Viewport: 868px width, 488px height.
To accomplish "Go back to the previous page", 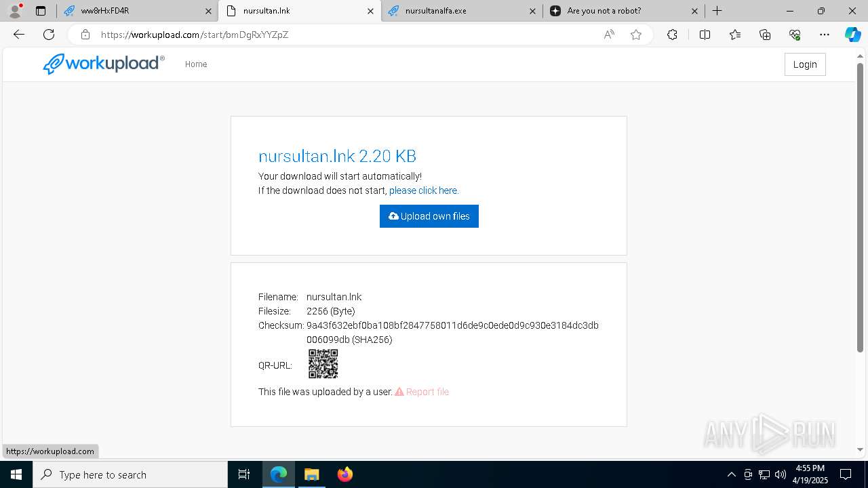I will pos(19,35).
